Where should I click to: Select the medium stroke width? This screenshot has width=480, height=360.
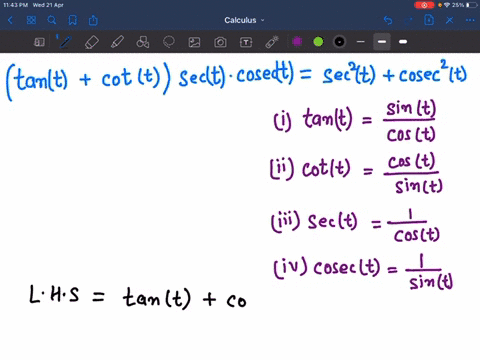point(382,42)
